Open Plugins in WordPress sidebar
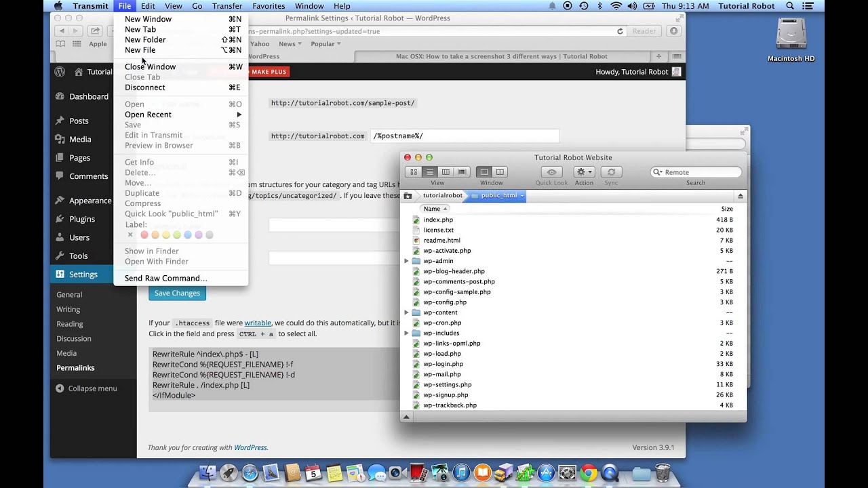Image resolution: width=868 pixels, height=488 pixels. pos(82,219)
